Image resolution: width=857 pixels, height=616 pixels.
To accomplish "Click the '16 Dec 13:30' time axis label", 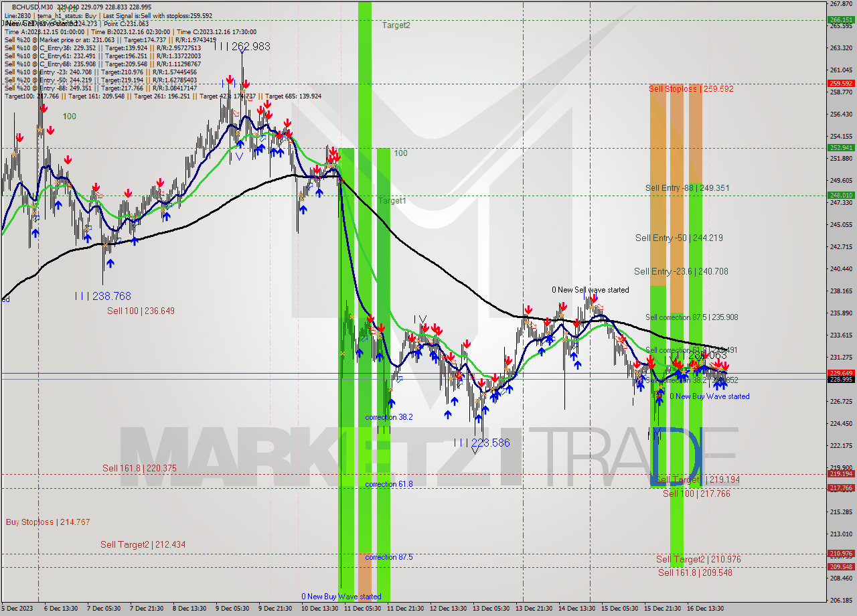I will pyautogui.click(x=706, y=609).
